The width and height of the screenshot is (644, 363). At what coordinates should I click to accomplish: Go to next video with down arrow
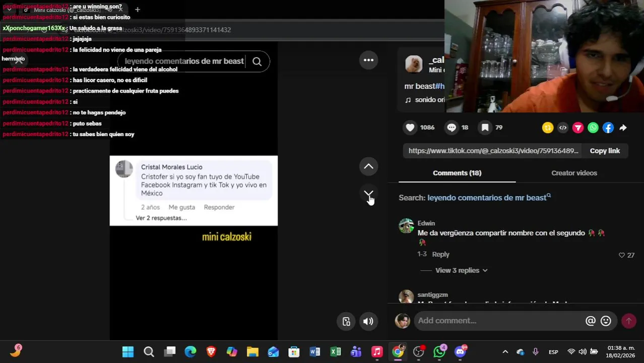(x=369, y=194)
